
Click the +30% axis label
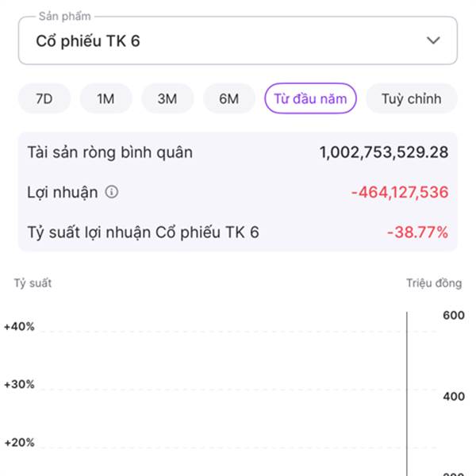(x=19, y=385)
